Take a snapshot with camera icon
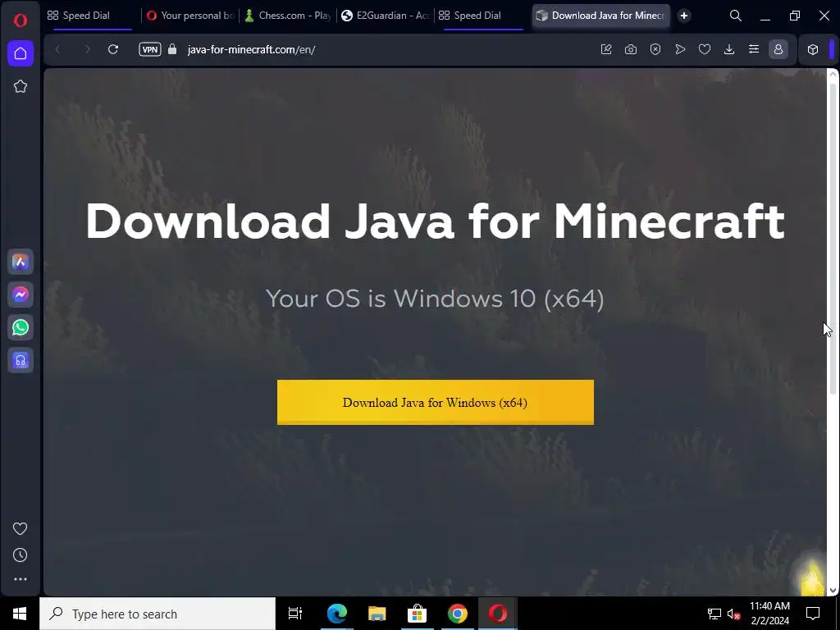This screenshot has width=840, height=630. [631, 49]
